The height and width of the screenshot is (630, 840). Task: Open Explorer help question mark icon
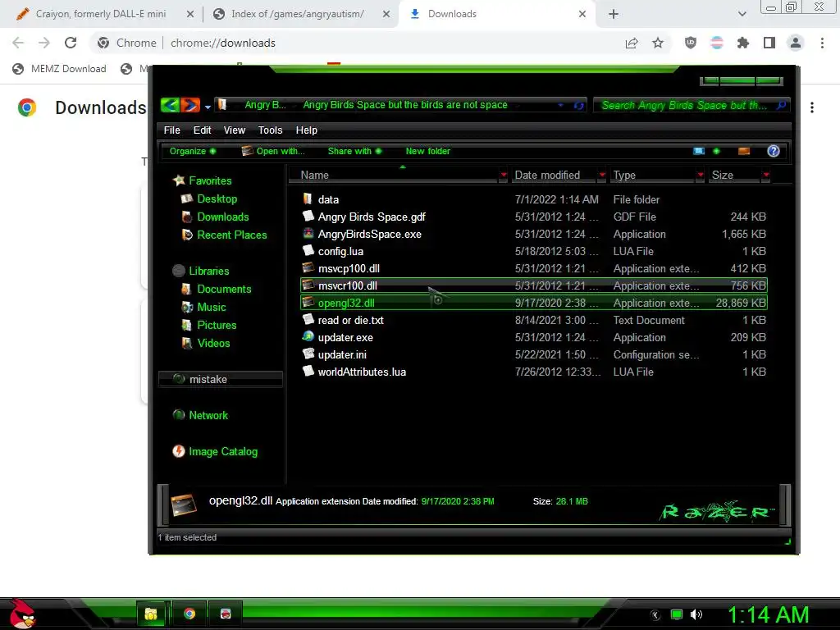(x=773, y=151)
